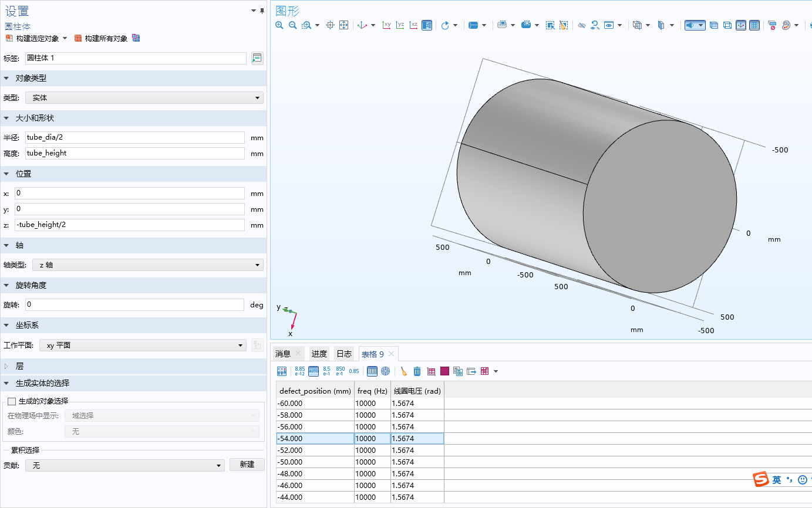Clear the table using the broom icon
Image resolution: width=812 pixels, height=508 pixels.
pos(403,371)
